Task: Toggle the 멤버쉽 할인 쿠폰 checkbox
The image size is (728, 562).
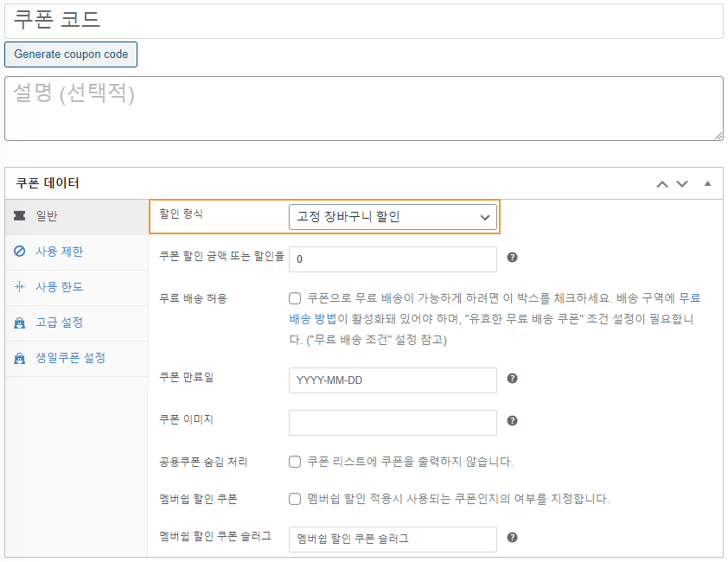Action: click(295, 499)
